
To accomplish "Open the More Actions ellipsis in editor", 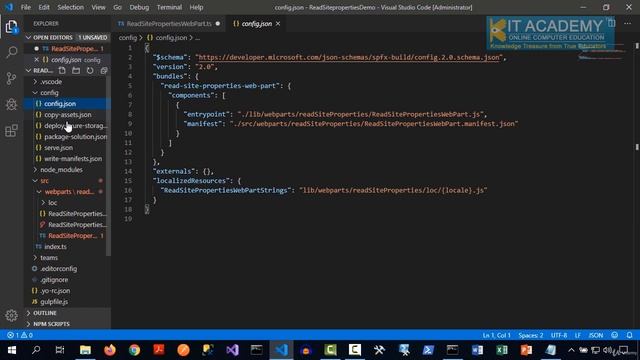I will [x=627, y=24].
